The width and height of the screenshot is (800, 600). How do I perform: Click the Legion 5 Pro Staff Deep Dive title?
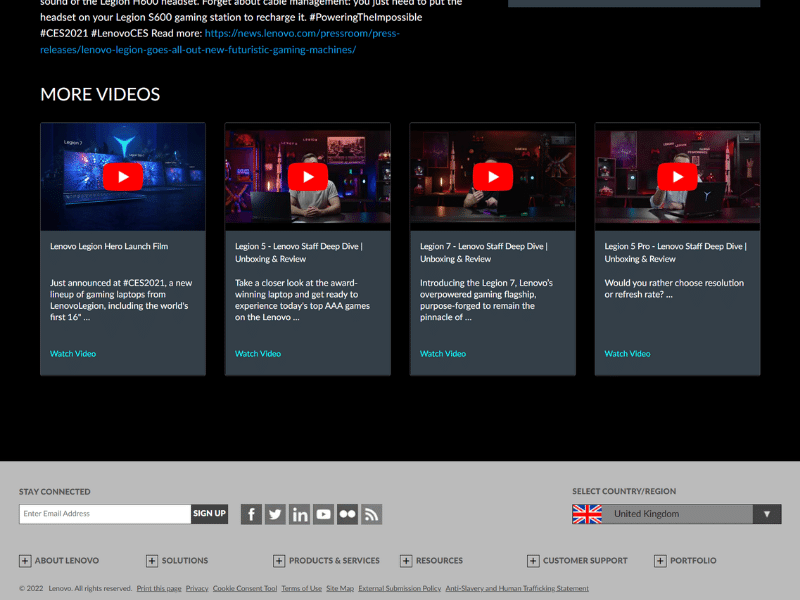[x=676, y=253]
